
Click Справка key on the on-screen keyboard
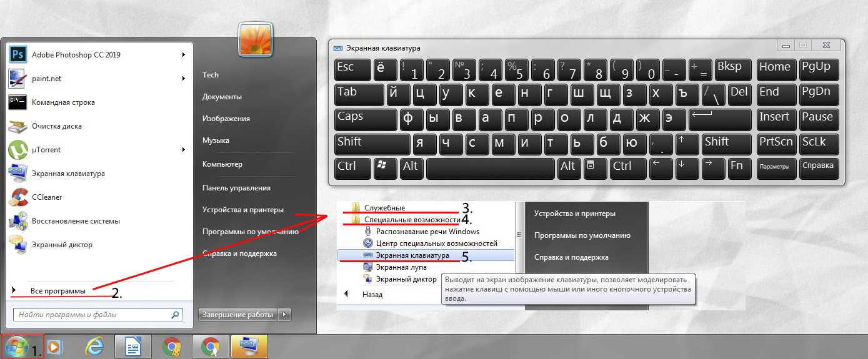coord(819,169)
